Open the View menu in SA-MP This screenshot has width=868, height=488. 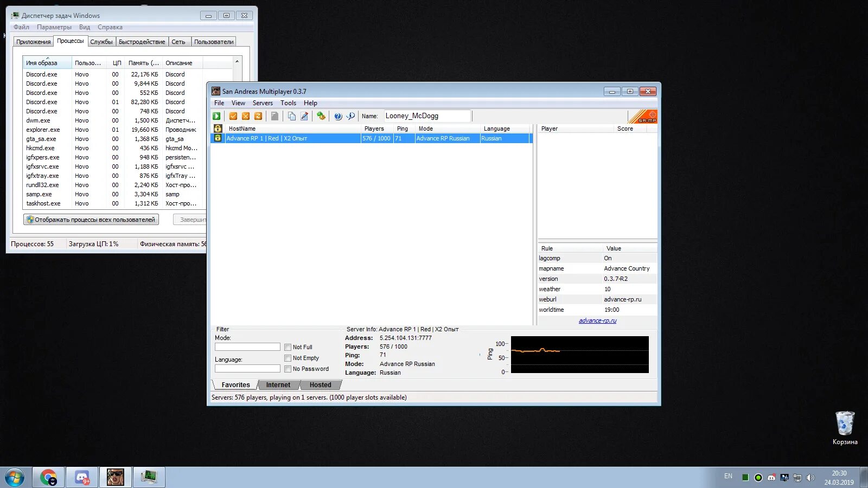[x=238, y=103]
